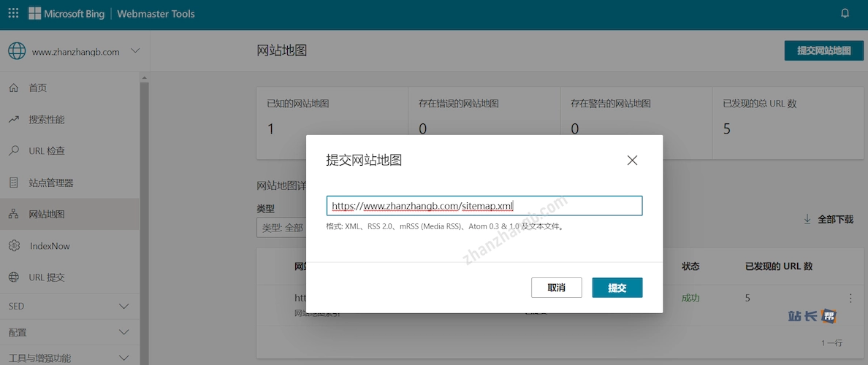Click 取消 to cancel the dialog
868x365 pixels.
click(x=556, y=288)
